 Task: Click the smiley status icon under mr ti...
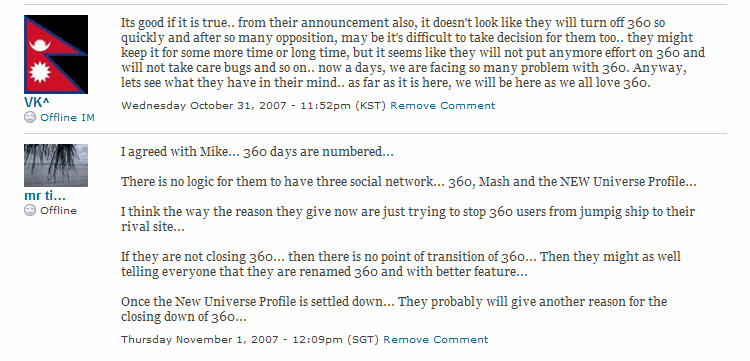[30, 210]
